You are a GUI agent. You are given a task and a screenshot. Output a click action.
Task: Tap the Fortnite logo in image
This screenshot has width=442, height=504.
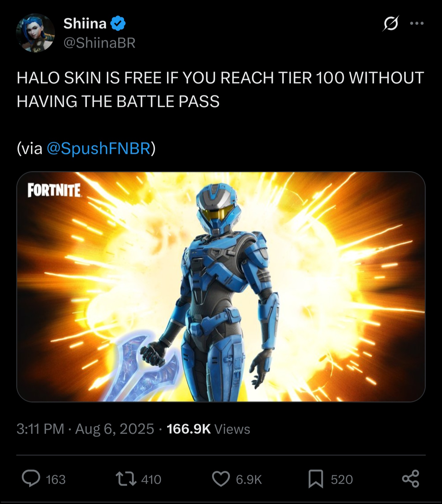pyautogui.click(x=54, y=190)
